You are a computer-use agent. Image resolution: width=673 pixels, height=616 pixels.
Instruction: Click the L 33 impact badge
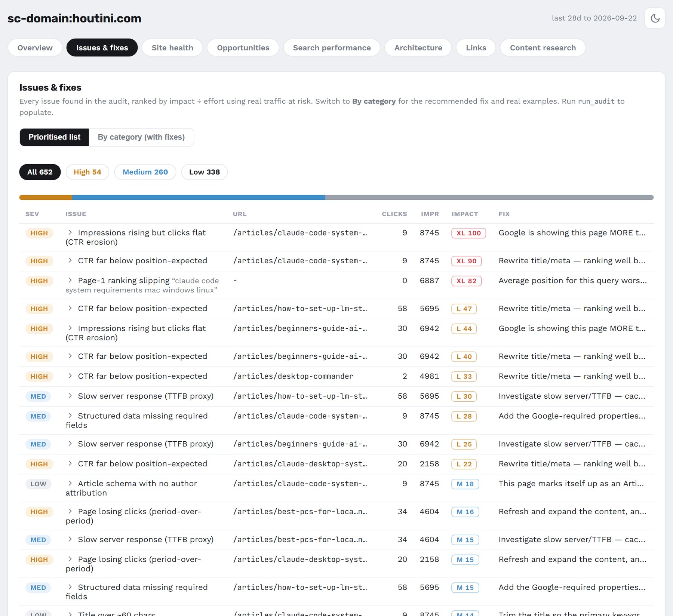tap(464, 377)
